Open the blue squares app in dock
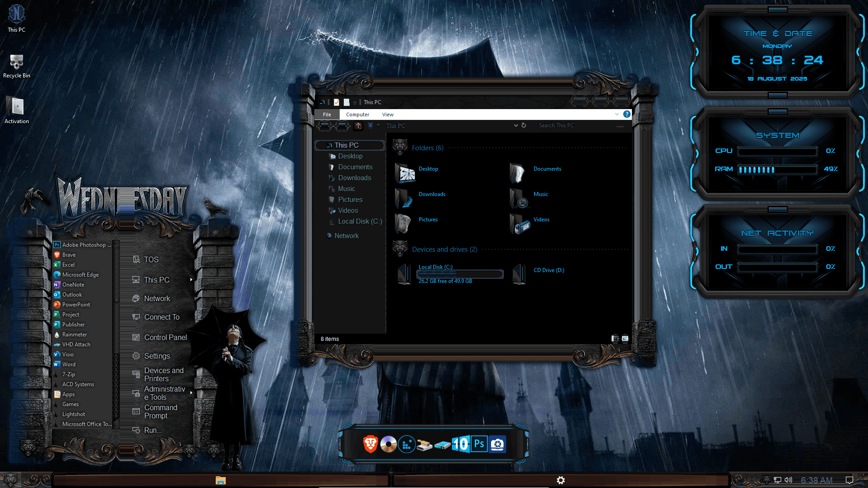Viewport: 868px width, 488px height. tap(407, 445)
